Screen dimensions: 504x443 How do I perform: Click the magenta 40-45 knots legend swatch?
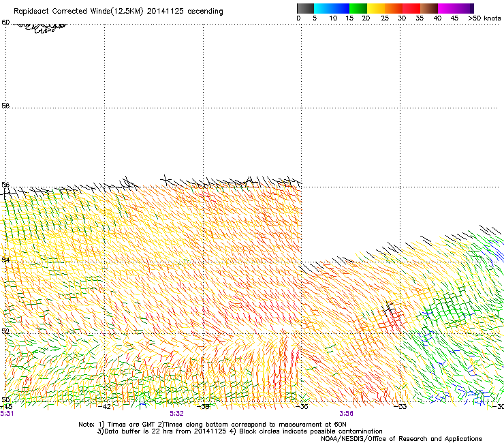(447, 8)
